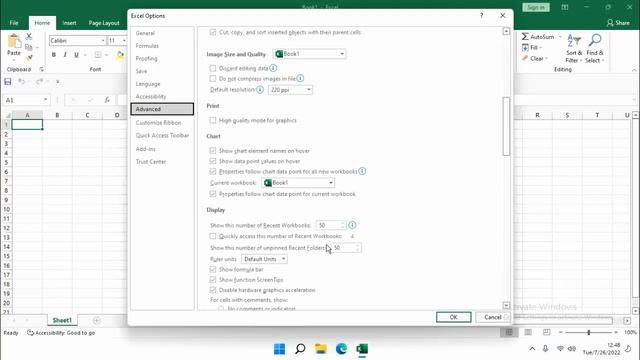This screenshot has width=640, height=360.
Task: Uncheck Show formula bar
Action: click(213, 269)
